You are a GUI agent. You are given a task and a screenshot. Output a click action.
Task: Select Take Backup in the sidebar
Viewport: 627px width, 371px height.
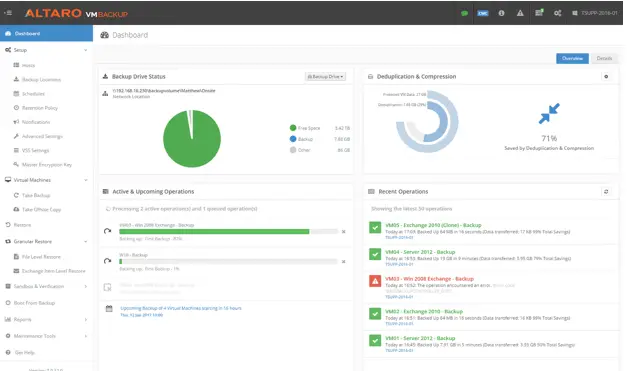click(x=36, y=195)
